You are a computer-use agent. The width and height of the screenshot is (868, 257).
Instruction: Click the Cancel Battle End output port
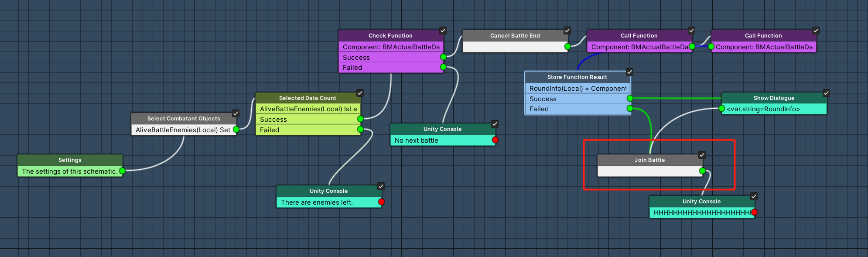[x=567, y=46]
